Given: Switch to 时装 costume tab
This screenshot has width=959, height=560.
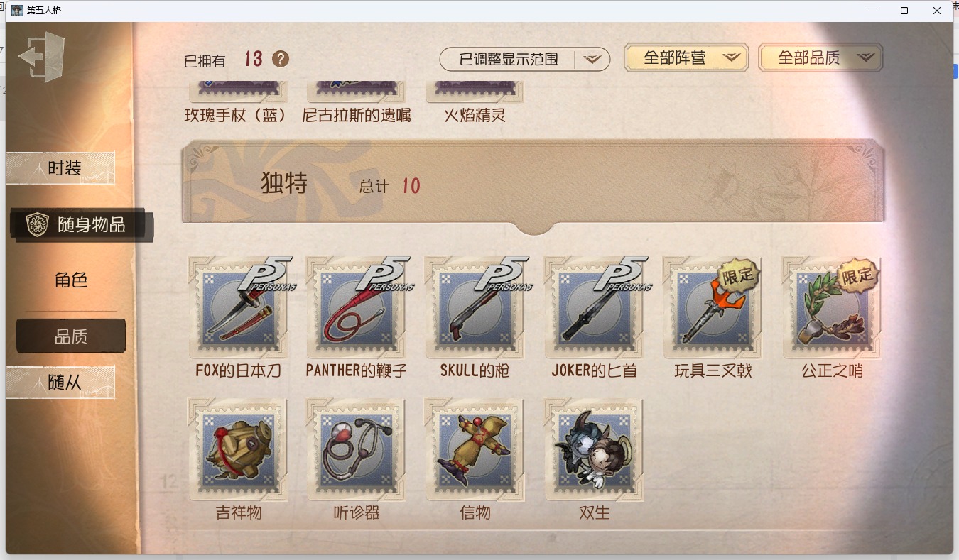Looking at the screenshot, I should pyautogui.click(x=60, y=168).
